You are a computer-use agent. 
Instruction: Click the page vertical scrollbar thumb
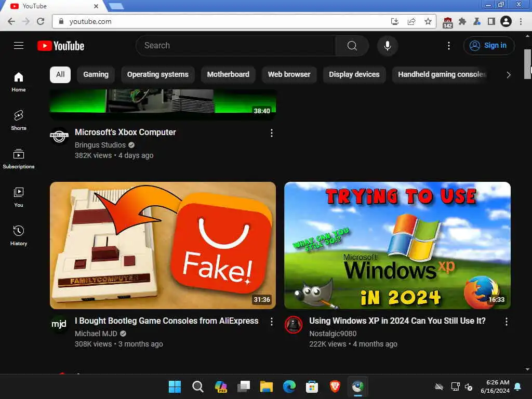[x=527, y=64]
